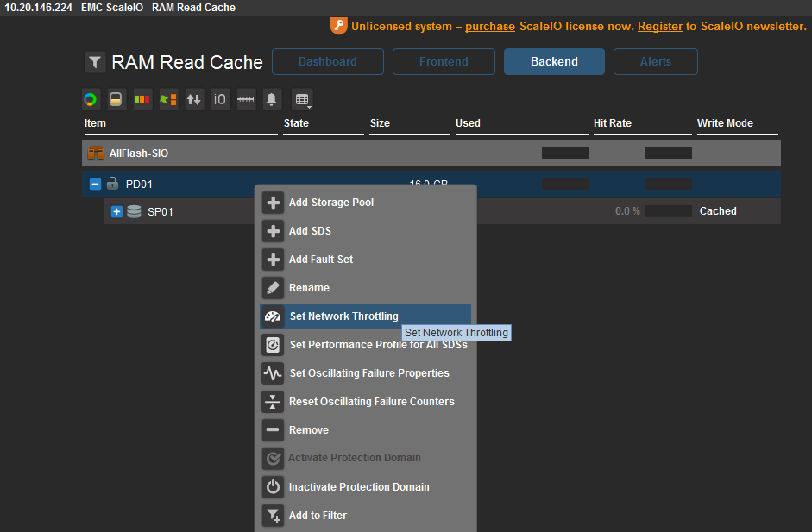The width and height of the screenshot is (812, 532).
Task: Collapse the PD01 protection domain row
Action: (95, 184)
